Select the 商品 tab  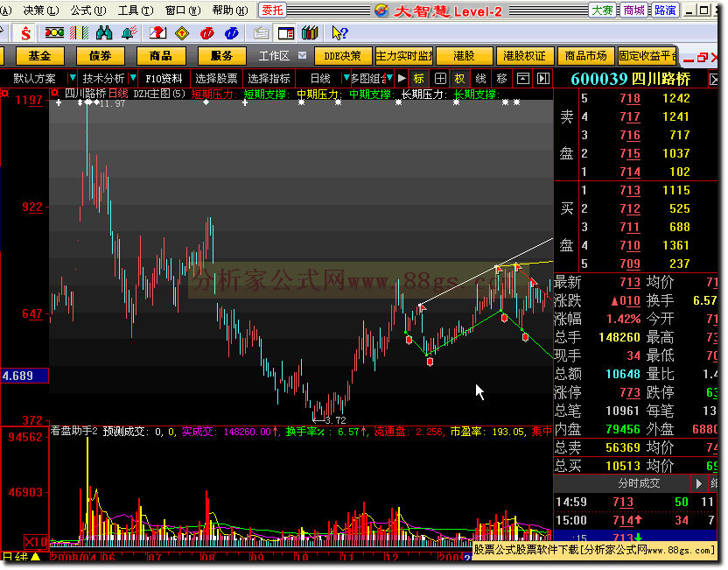coord(161,56)
